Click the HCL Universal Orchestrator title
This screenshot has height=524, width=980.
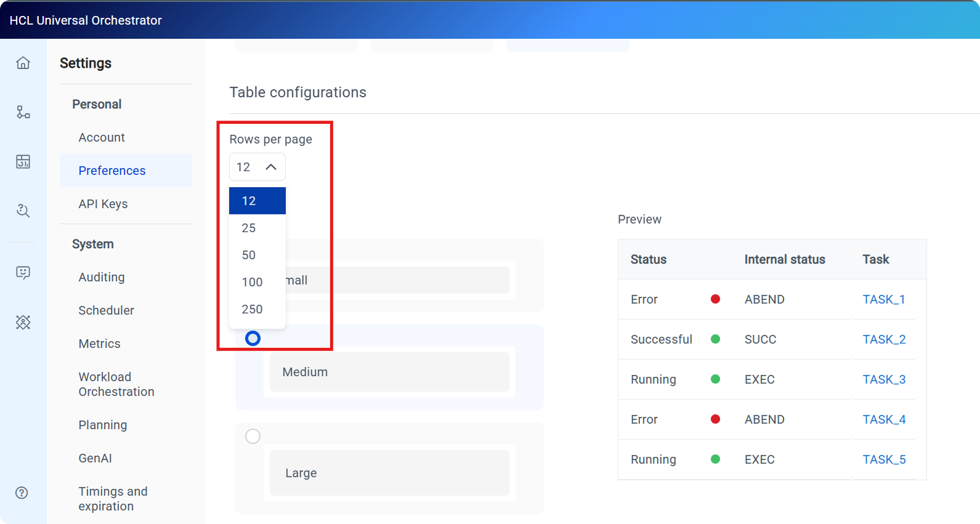pyautogui.click(x=86, y=20)
